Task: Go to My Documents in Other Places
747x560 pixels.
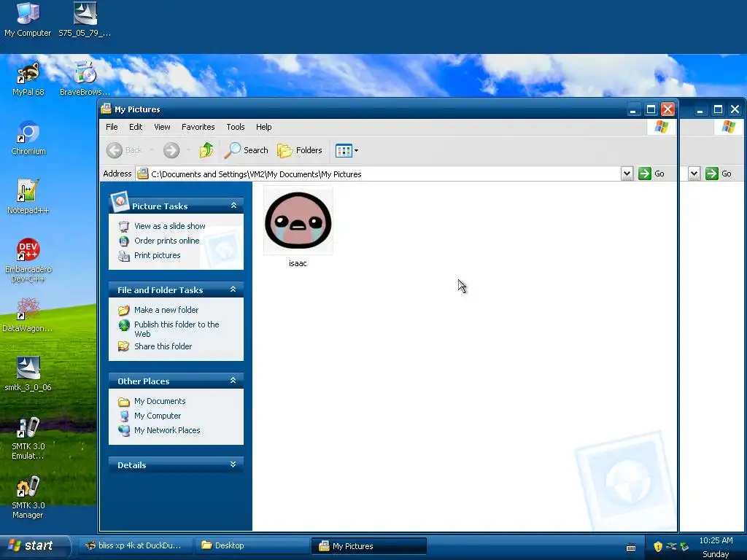Action: 160,401
